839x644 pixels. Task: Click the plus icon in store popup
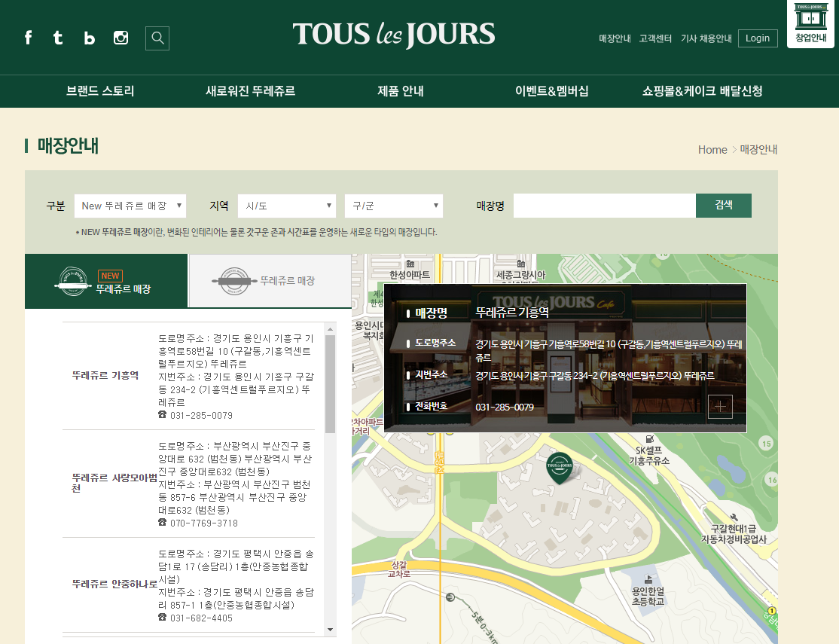point(720,407)
